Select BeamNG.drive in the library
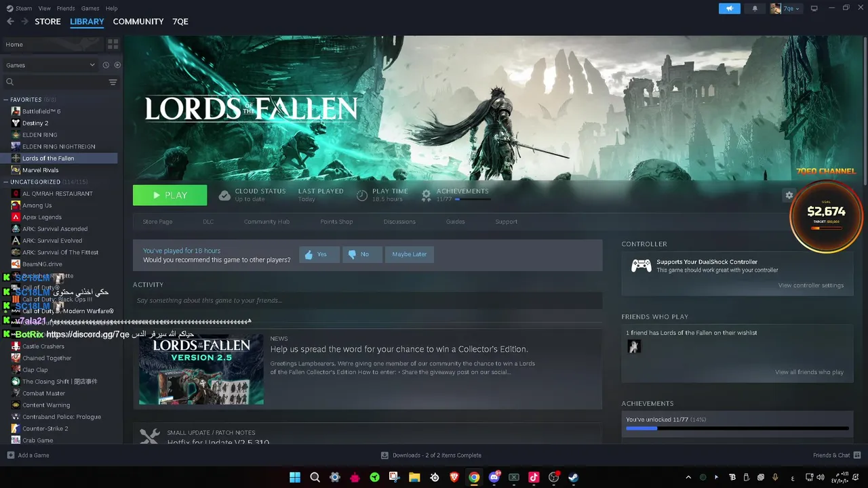The image size is (868, 488). [x=42, y=264]
